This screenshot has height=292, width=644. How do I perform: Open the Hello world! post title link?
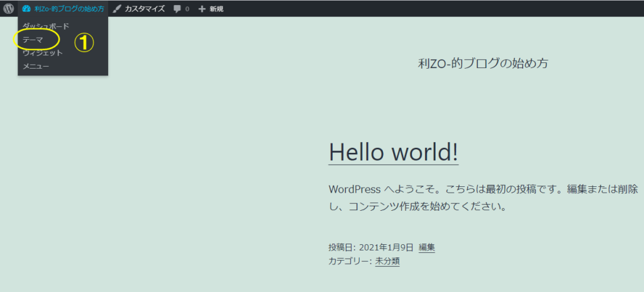click(x=393, y=152)
